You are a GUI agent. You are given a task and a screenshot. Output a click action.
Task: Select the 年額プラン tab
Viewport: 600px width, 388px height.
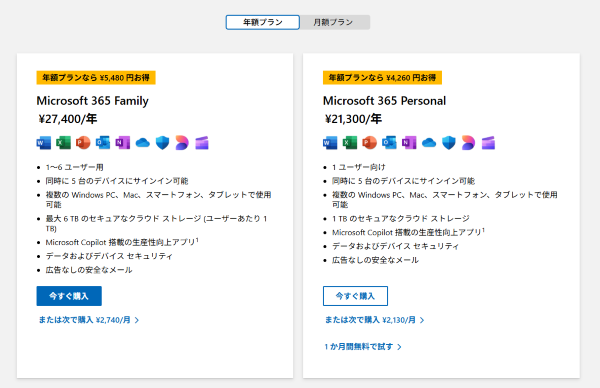click(262, 22)
